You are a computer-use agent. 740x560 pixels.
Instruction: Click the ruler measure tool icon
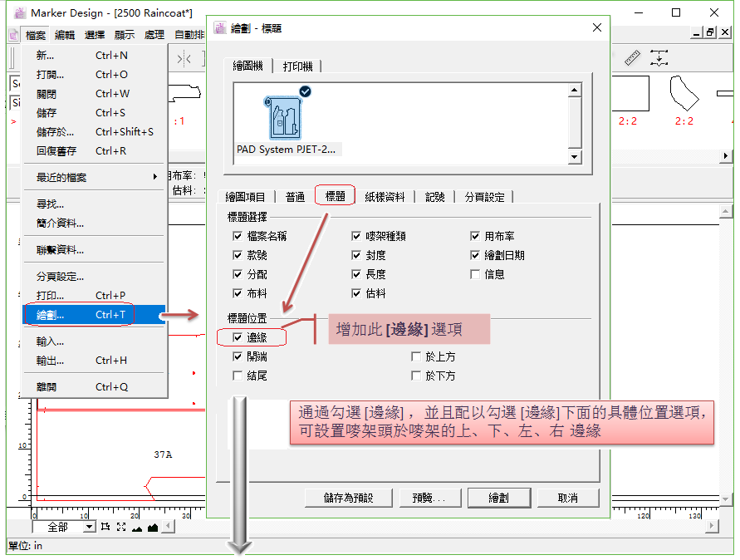(x=634, y=58)
